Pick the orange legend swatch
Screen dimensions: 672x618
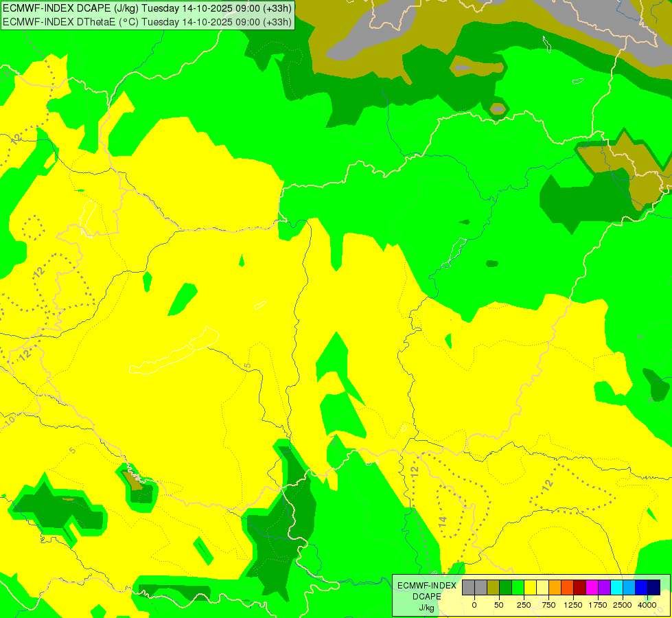(555, 588)
